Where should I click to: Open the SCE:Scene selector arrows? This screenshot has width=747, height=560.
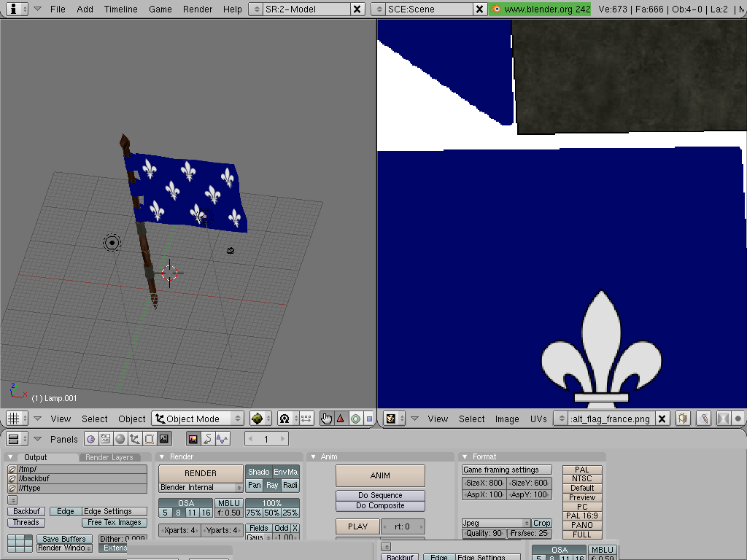point(379,9)
